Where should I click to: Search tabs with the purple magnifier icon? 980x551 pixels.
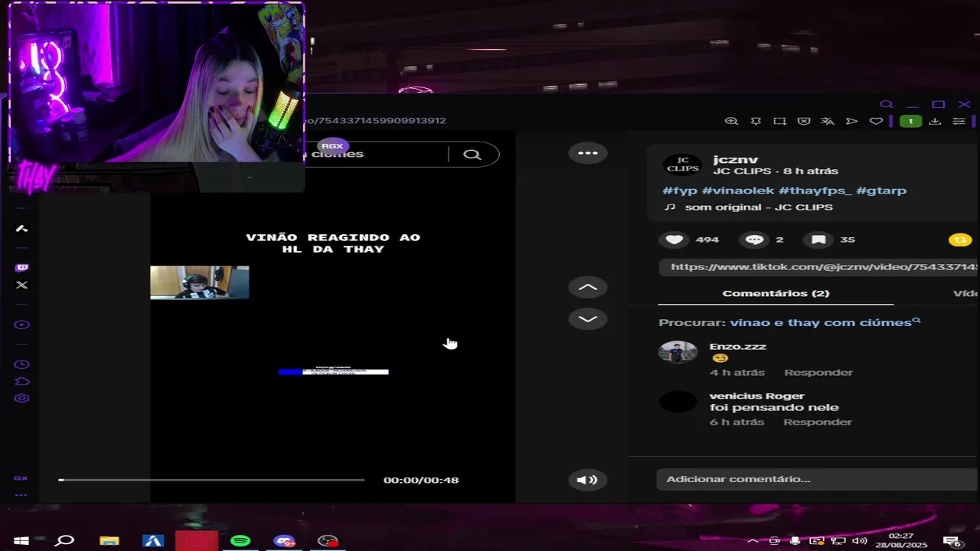[887, 104]
